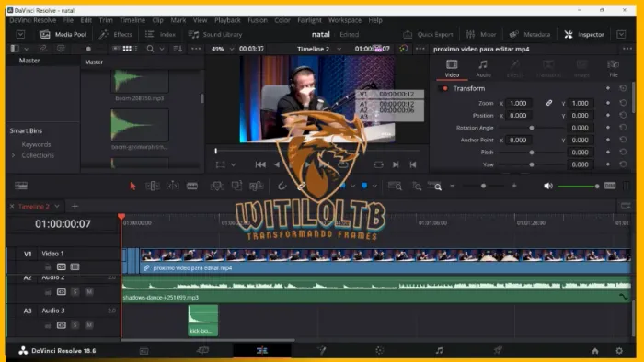Click the timeline view options icon
This screenshot has height=362, width=644.
point(21,187)
